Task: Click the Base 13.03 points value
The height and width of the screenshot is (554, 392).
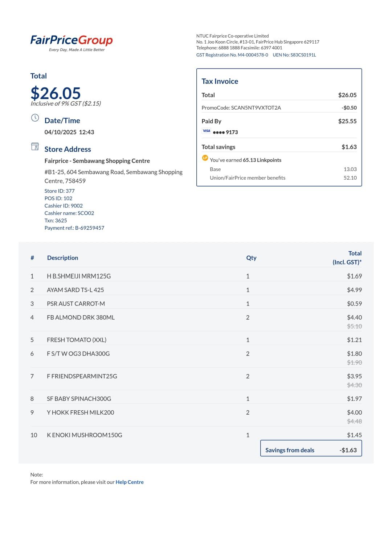Action: pyautogui.click(x=350, y=169)
